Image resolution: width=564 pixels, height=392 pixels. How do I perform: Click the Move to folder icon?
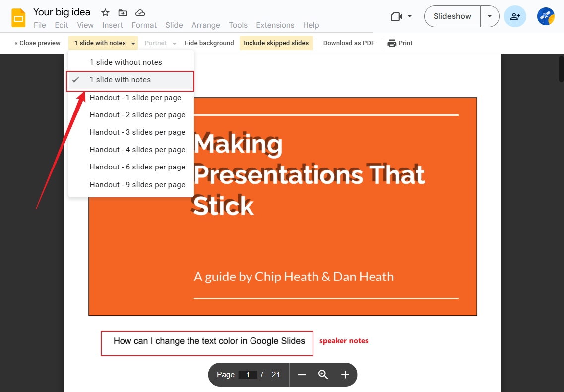coord(123,12)
